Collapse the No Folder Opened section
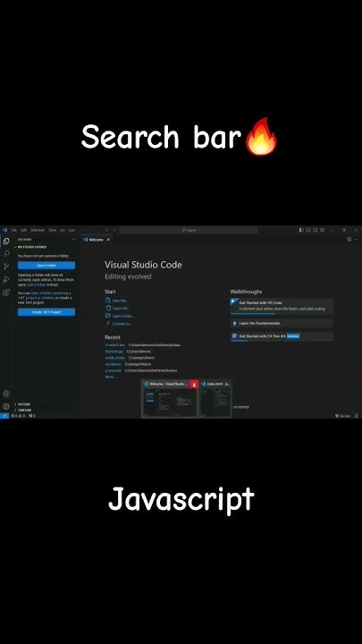The height and width of the screenshot is (644, 362). point(31,247)
